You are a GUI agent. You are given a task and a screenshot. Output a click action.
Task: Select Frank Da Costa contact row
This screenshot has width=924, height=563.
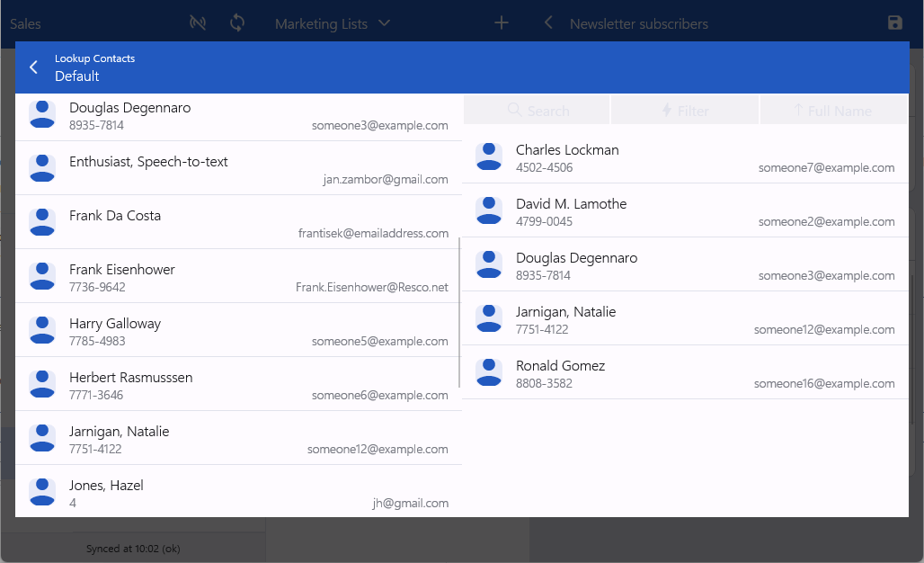pos(238,222)
